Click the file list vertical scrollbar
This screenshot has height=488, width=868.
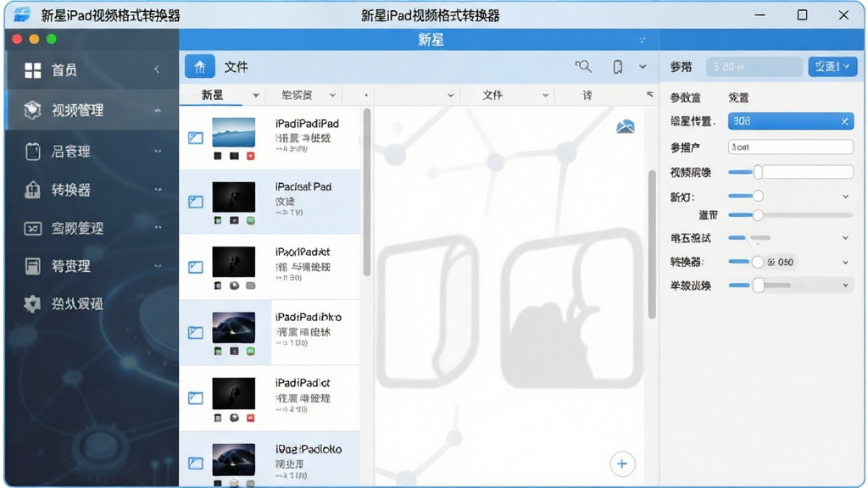[366, 192]
